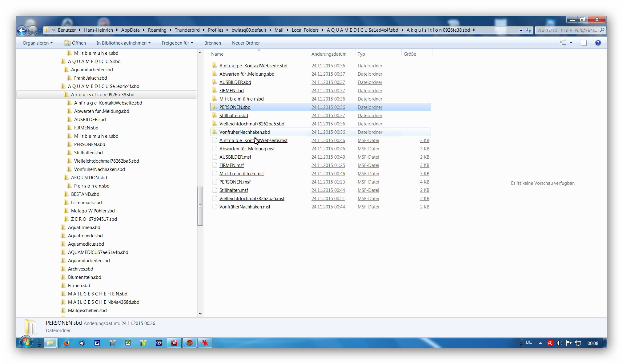623x364 pixels.
Task: Expand the address bar history dropdown
Action: [x=521, y=30]
